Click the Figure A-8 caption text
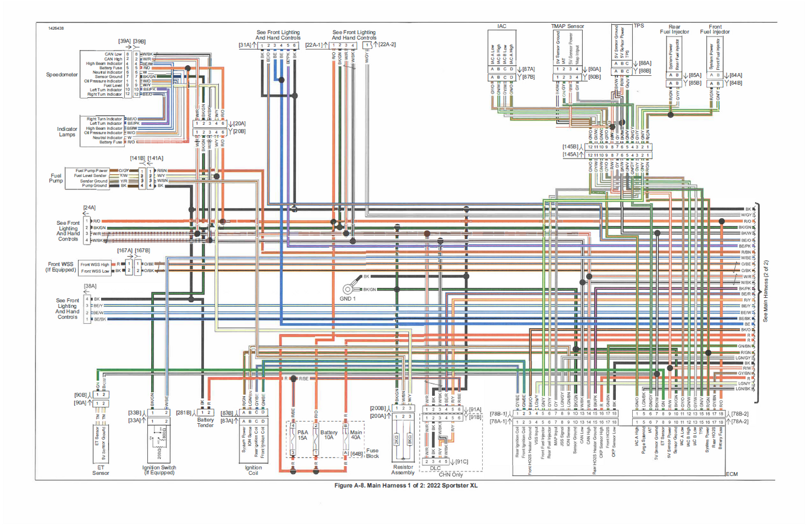Viewport: 812px width, 526px height. coord(406,486)
